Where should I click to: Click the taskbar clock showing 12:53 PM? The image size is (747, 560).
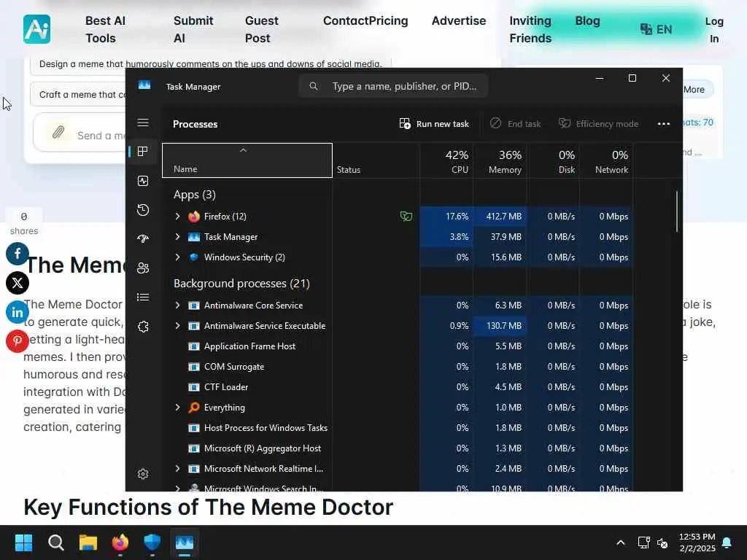tap(697, 542)
